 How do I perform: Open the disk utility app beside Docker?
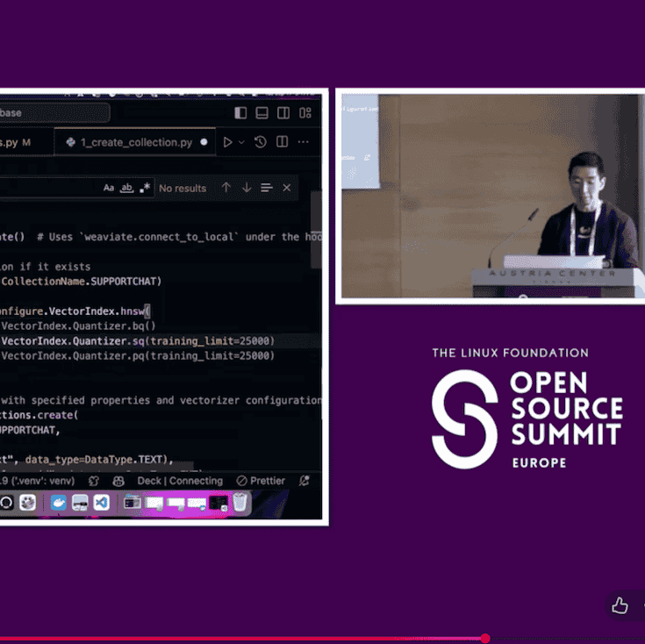click(80, 503)
